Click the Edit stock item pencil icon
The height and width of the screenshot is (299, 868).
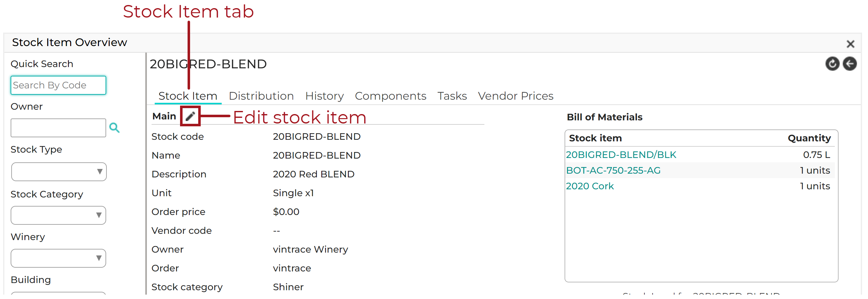[x=190, y=116]
